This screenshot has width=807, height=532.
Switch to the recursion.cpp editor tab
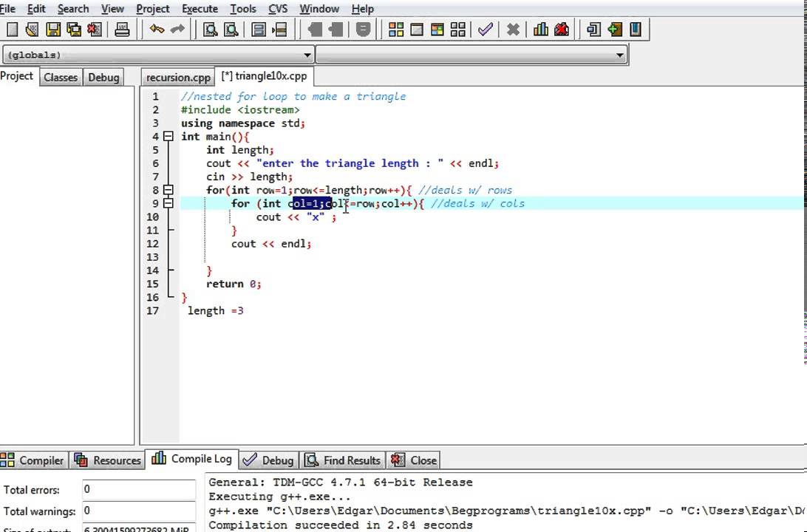click(x=178, y=77)
